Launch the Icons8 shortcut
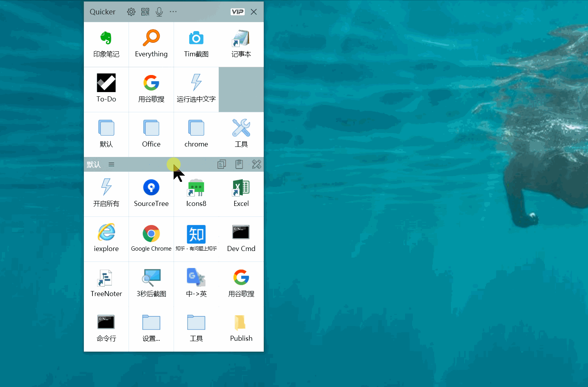 pyautogui.click(x=196, y=194)
